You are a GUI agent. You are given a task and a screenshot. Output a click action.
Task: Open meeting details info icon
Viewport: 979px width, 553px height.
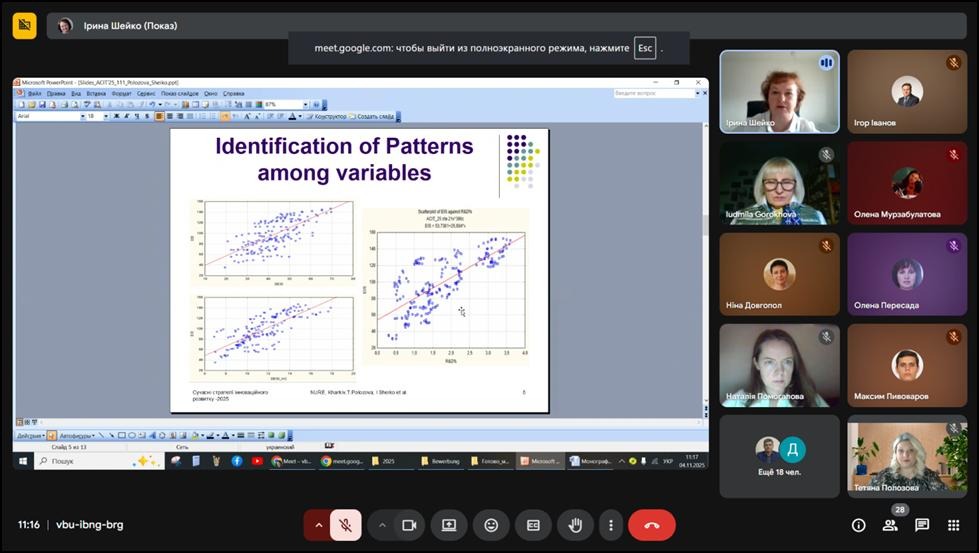pos(858,525)
